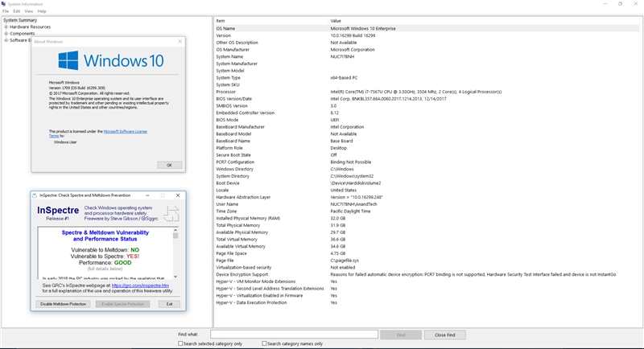Viewport: 644px width, 349px height.
Task: Click the Value column header
Action: (485, 20)
